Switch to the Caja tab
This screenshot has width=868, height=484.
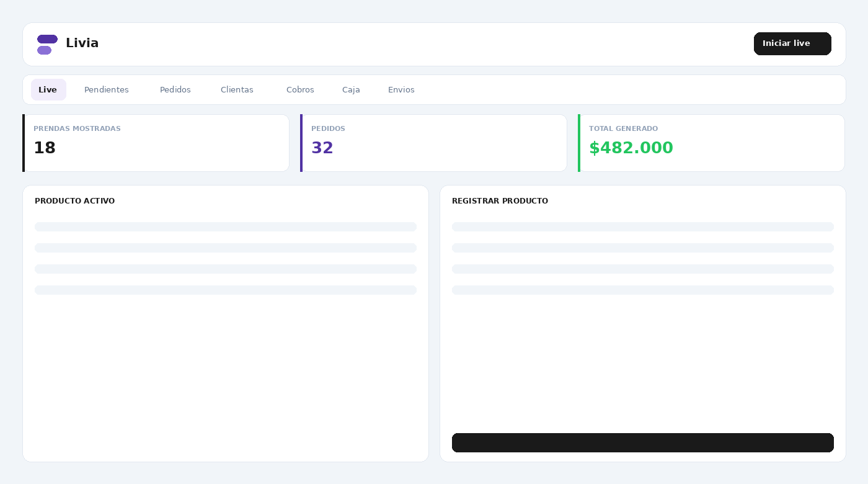[351, 89]
